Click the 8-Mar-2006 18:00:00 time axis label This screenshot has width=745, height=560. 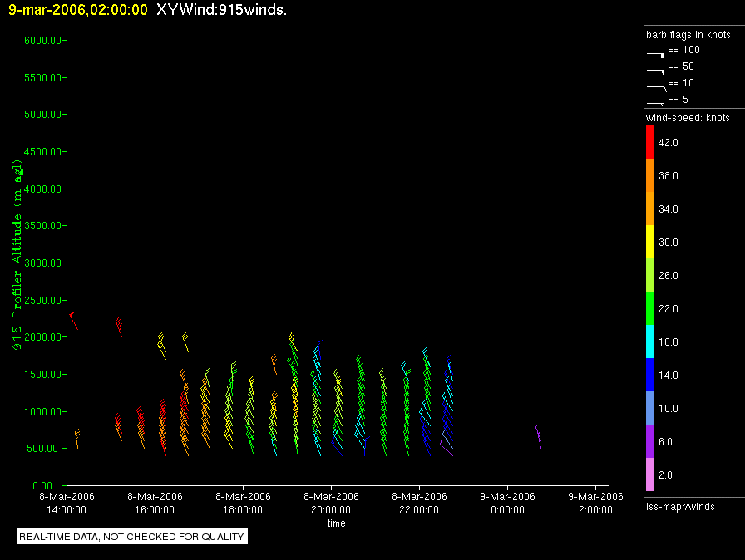pos(243,503)
